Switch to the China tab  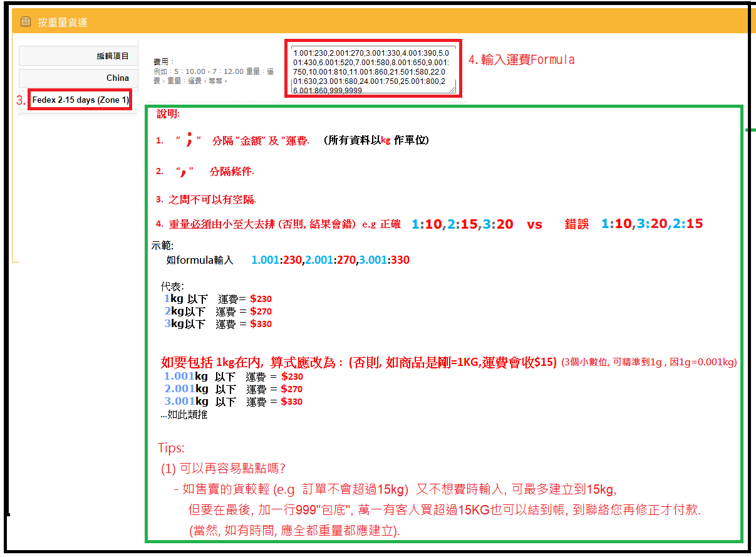pyautogui.click(x=79, y=78)
